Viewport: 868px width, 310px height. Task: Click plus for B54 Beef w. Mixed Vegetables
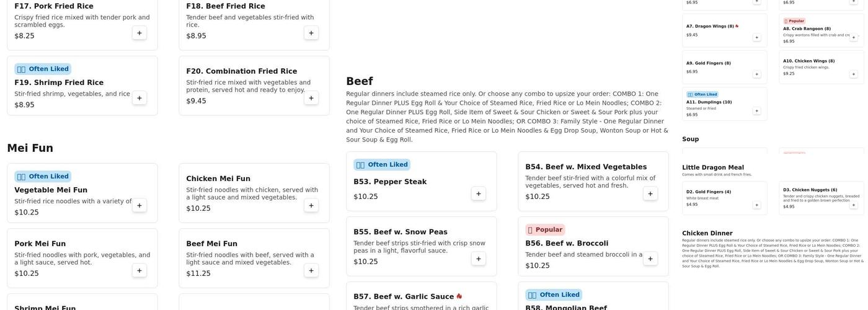(650, 193)
